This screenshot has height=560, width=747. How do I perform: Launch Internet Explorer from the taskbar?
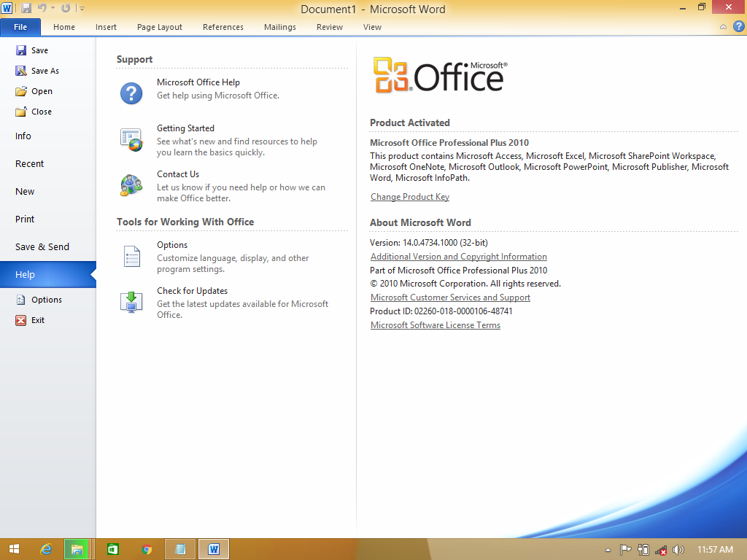tap(47, 549)
